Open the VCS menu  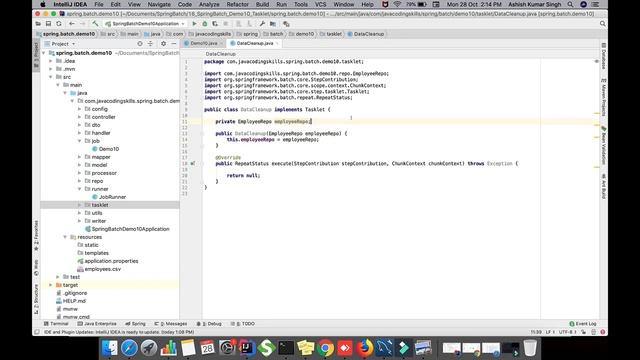pyautogui.click(x=320, y=4)
